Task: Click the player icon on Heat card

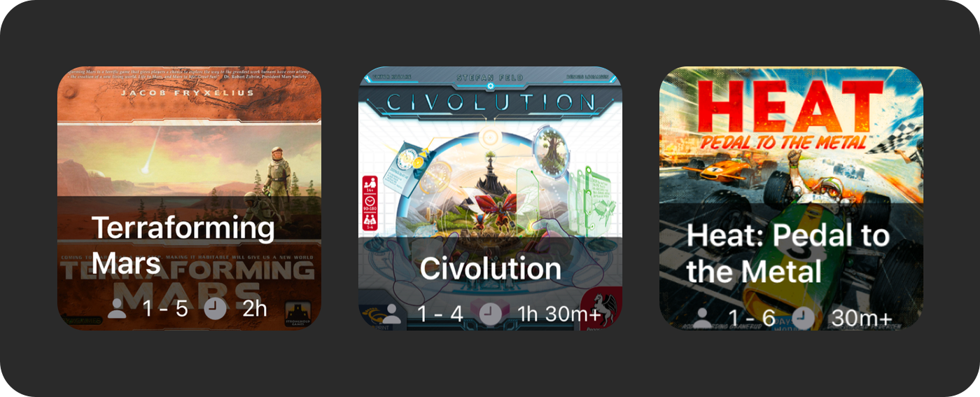Action: pos(703,319)
